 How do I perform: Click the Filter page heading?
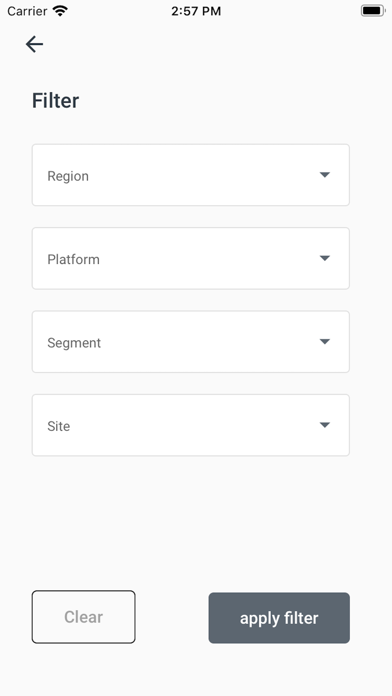tap(55, 101)
